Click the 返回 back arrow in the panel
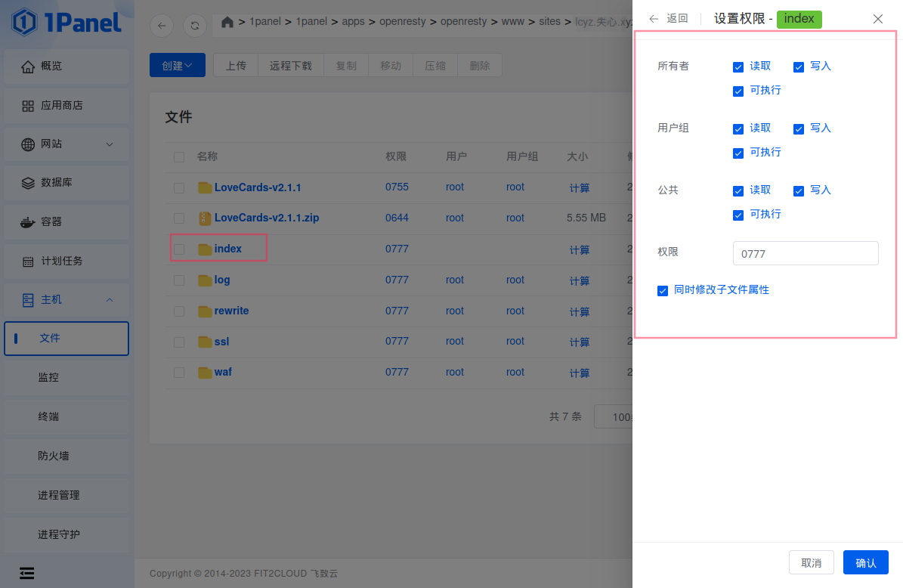This screenshot has height=588, width=903. (x=654, y=19)
